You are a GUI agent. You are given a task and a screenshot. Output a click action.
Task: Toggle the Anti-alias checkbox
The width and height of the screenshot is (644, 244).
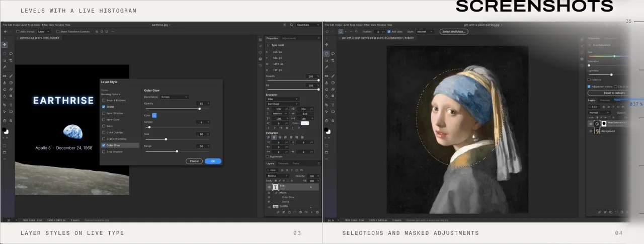pyautogui.click(x=388, y=32)
